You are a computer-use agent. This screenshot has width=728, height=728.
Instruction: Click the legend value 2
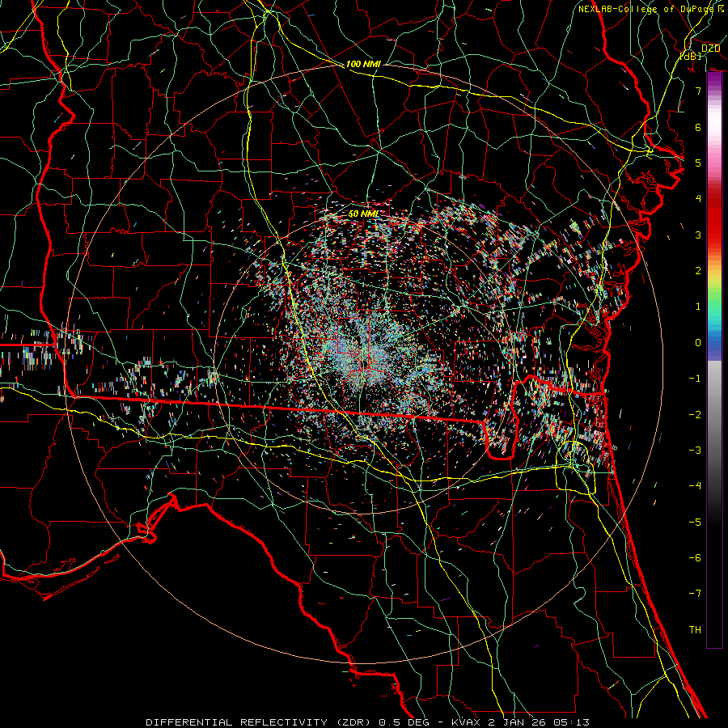click(x=698, y=271)
